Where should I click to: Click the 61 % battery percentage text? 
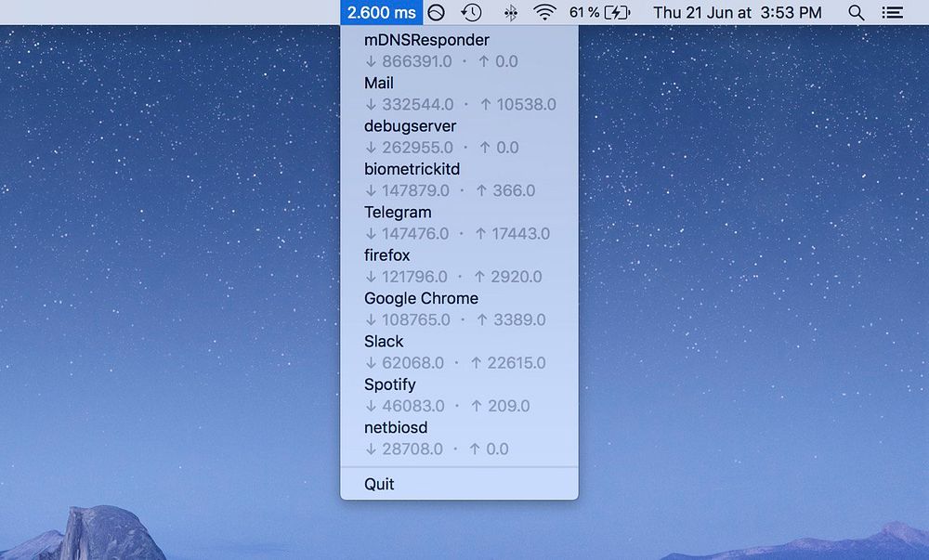pos(584,12)
